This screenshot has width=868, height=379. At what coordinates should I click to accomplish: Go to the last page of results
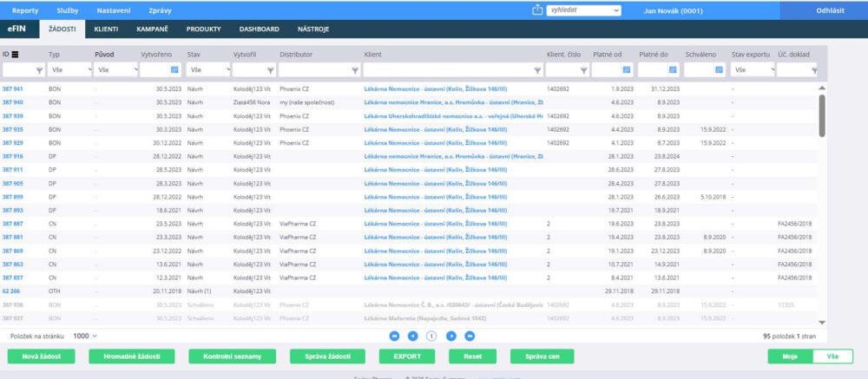coord(470,335)
